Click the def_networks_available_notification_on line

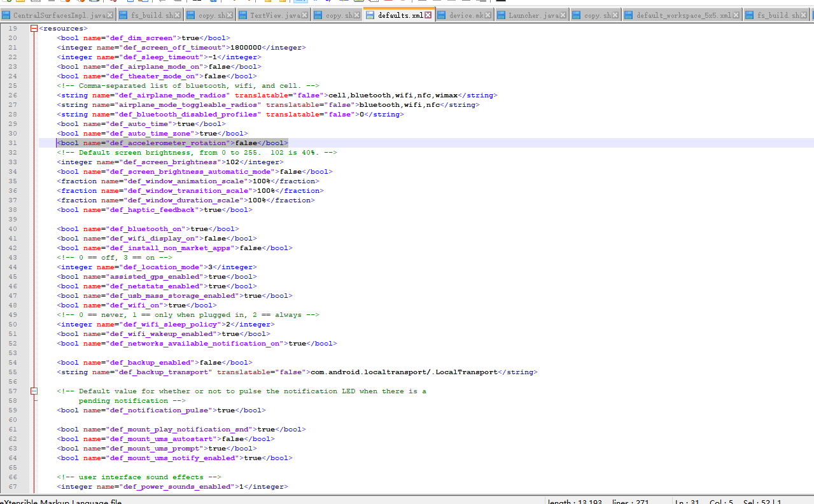[197, 344]
